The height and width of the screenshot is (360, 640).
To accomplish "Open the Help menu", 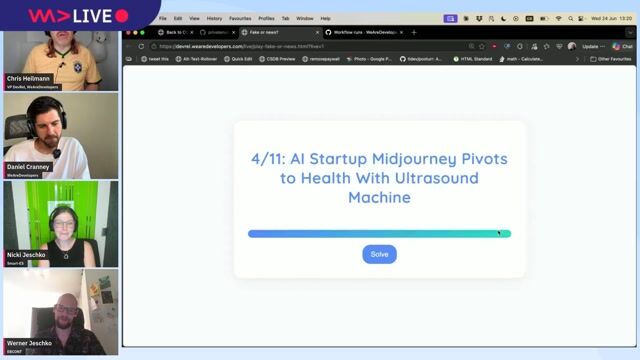I will pos(325,18).
